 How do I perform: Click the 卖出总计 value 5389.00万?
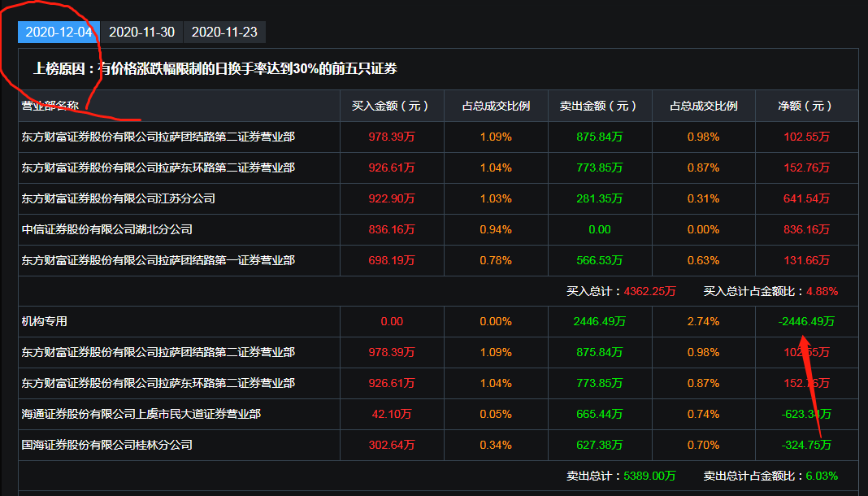[x=650, y=476]
